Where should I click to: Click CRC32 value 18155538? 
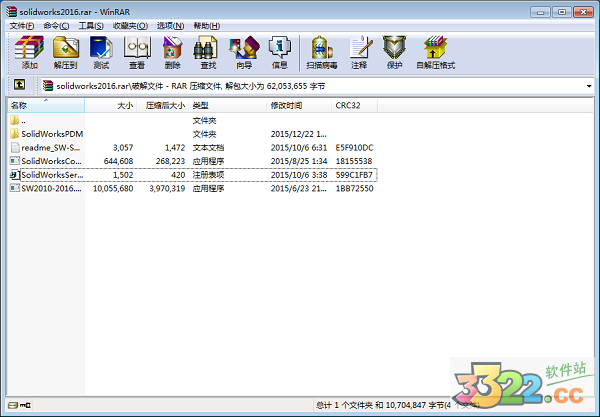tap(354, 161)
